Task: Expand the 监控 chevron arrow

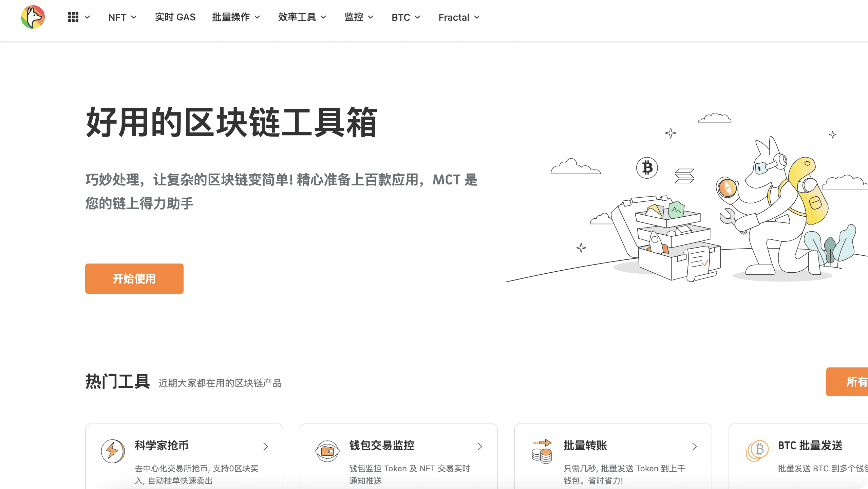Action: 371,17
